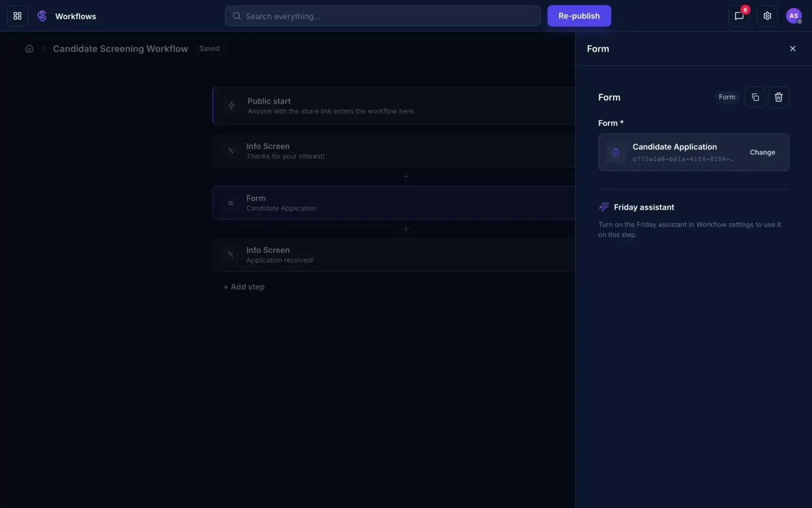
Task: Click pencil icon on 'Thanks for your interest!' step
Action: 230,151
